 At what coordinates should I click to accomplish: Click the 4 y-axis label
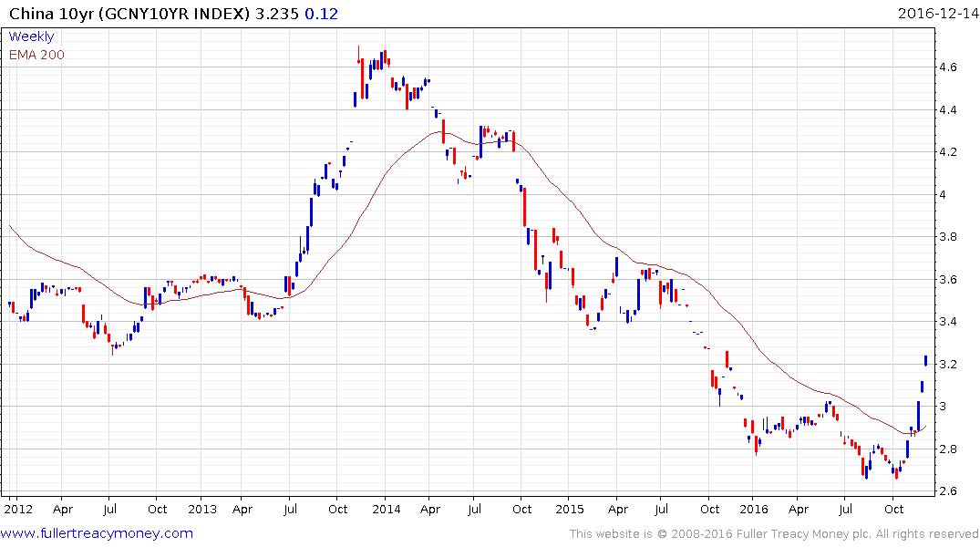pyautogui.click(x=943, y=194)
